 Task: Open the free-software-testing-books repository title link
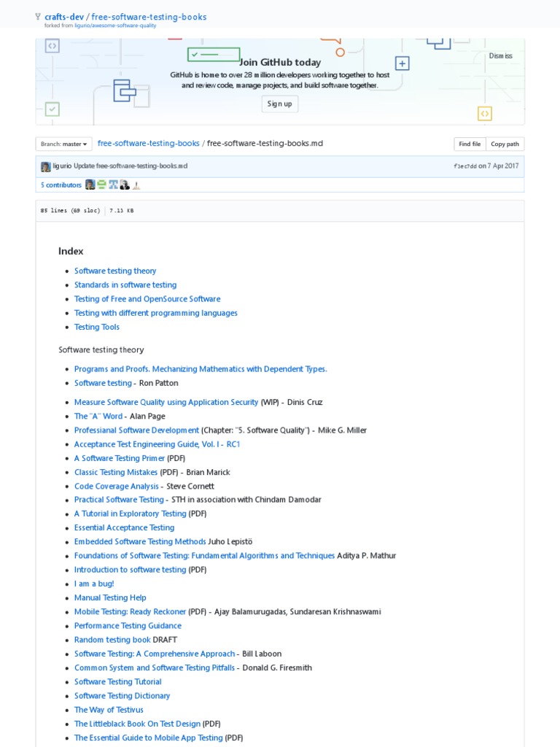(x=149, y=17)
